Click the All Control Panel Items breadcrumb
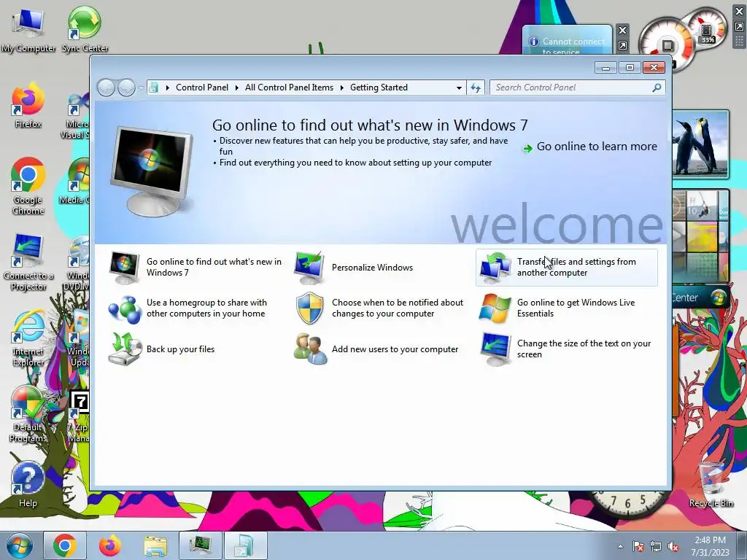The height and width of the screenshot is (560, 747). click(289, 87)
